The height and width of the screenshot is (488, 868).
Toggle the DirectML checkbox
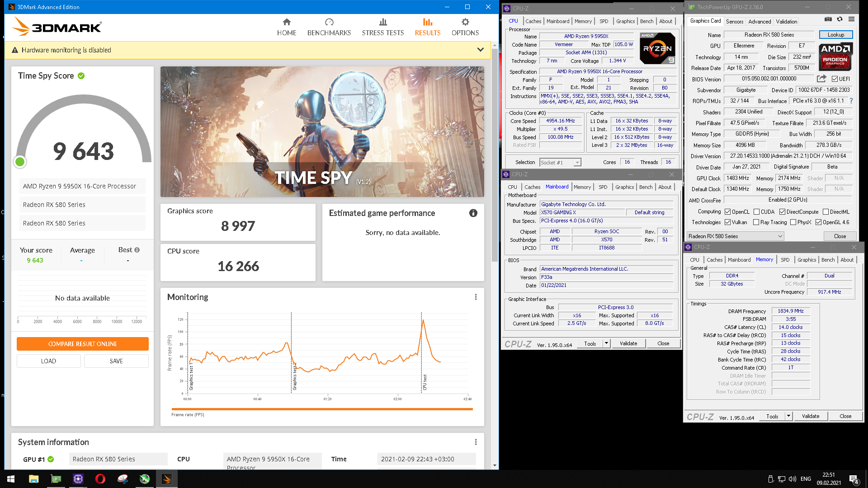(826, 212)
